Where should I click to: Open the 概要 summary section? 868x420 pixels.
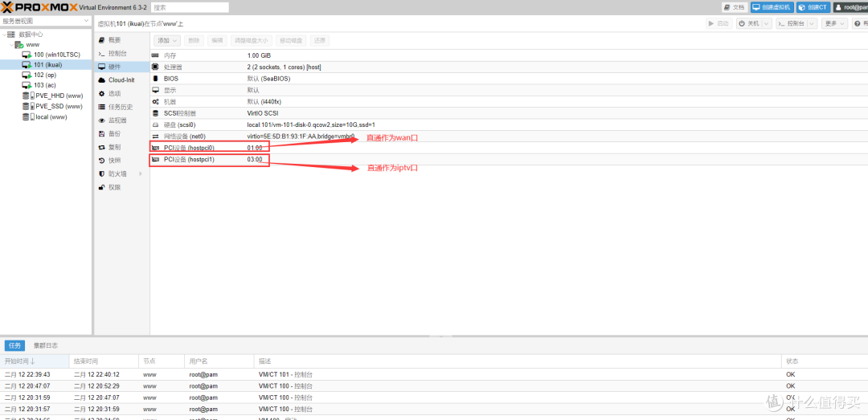point(114,40)
